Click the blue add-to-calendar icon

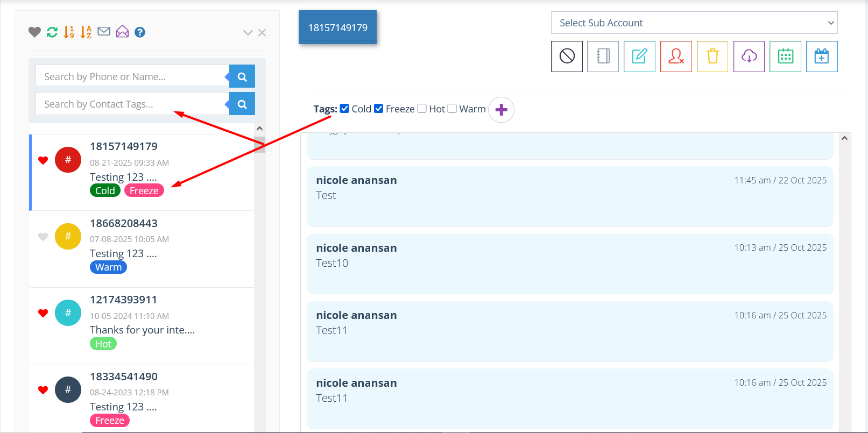[821, 56]
